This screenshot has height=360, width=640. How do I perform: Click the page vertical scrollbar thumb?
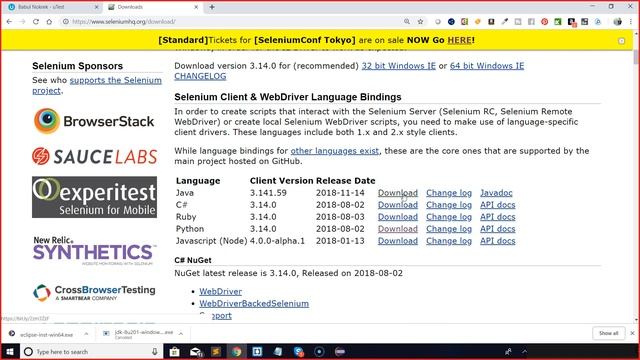click(x=636, y=56)
